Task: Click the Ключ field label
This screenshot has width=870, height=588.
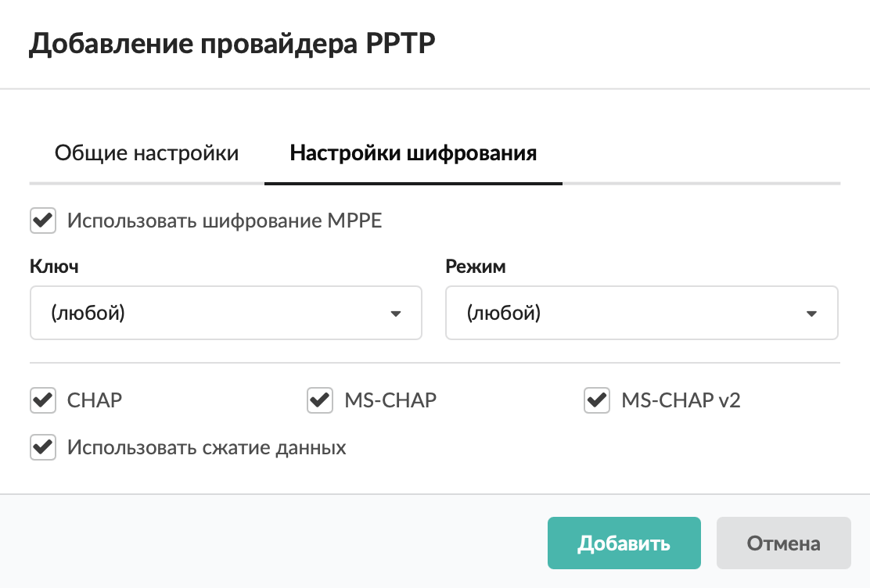Action: 54,267
